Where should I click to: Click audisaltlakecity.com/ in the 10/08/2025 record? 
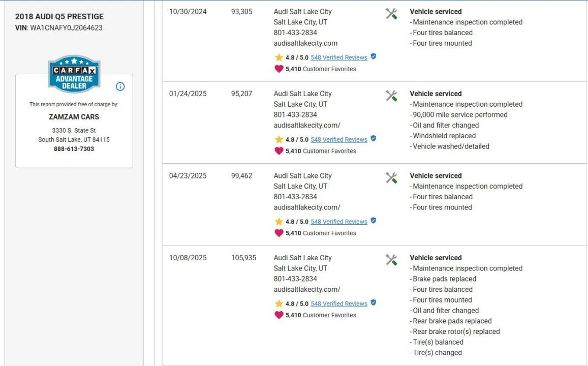(x=307, y=290)
